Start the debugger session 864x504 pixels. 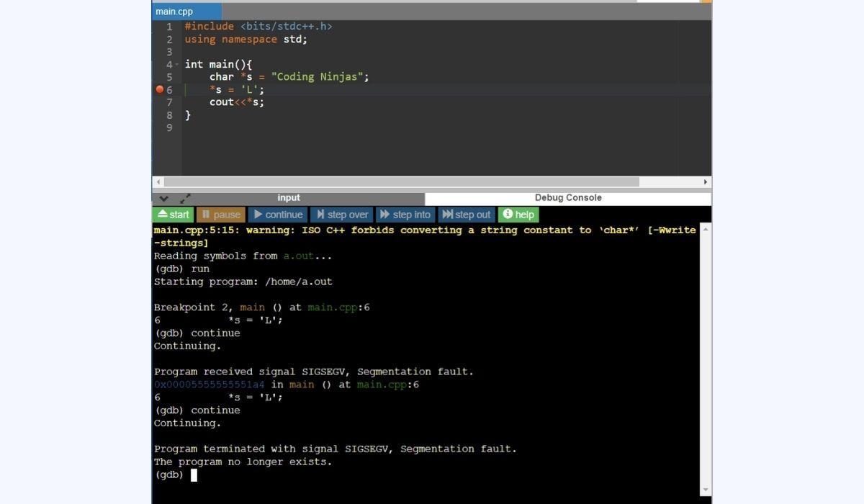[173, 214]
